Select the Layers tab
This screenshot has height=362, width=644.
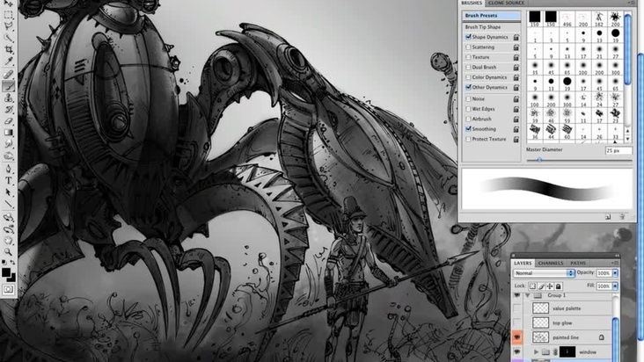[x=523, y=264]
